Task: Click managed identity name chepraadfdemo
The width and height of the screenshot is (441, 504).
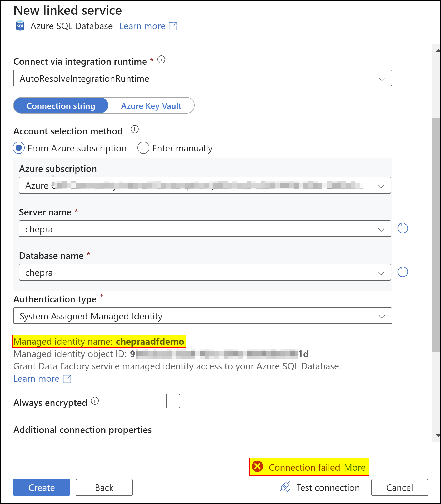Action: point(150,342)
